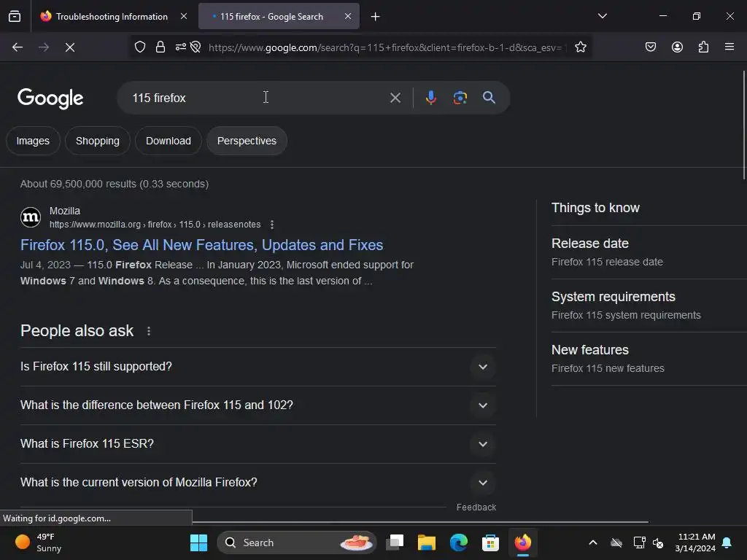Click the Feedback link

476,507
